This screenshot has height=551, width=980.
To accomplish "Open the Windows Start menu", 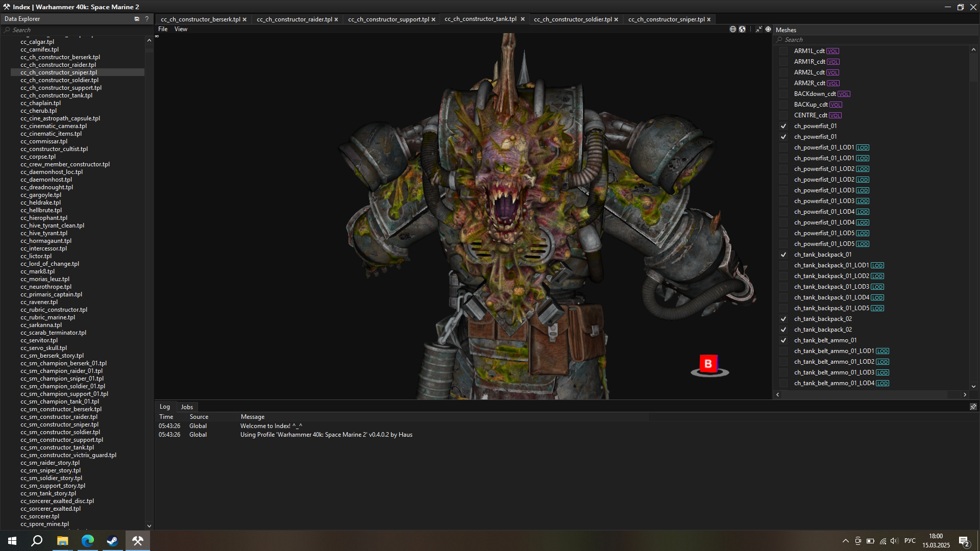I will click(x=12, y=541).
